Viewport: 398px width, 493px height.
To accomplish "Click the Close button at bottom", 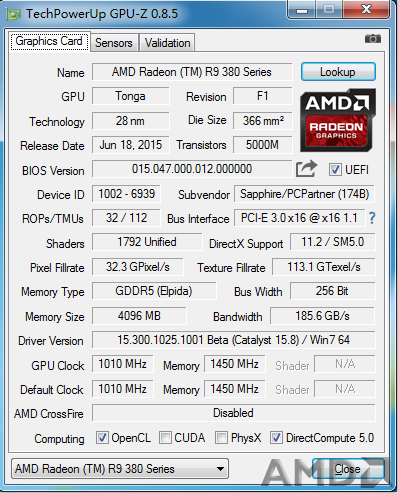I will [x=348, y=469].
